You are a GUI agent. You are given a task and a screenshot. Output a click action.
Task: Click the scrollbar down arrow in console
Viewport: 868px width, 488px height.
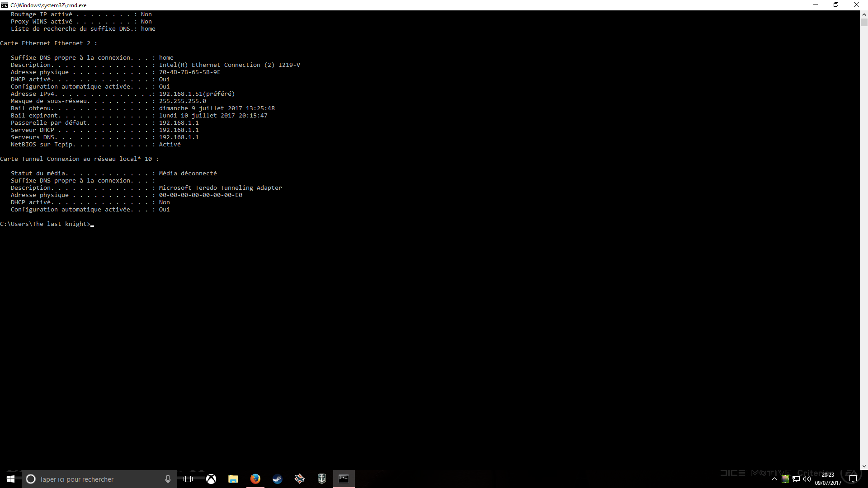[864, 466]
